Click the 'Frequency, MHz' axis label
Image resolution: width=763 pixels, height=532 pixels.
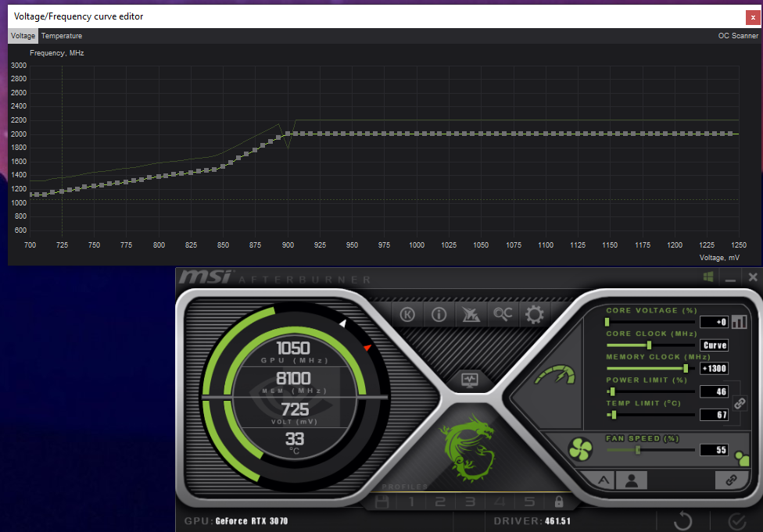pyautogui.click(x=57, y=53)
